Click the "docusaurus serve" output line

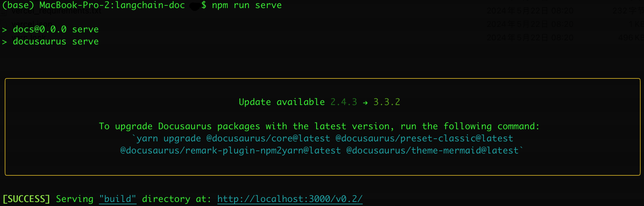click(56, 42)
